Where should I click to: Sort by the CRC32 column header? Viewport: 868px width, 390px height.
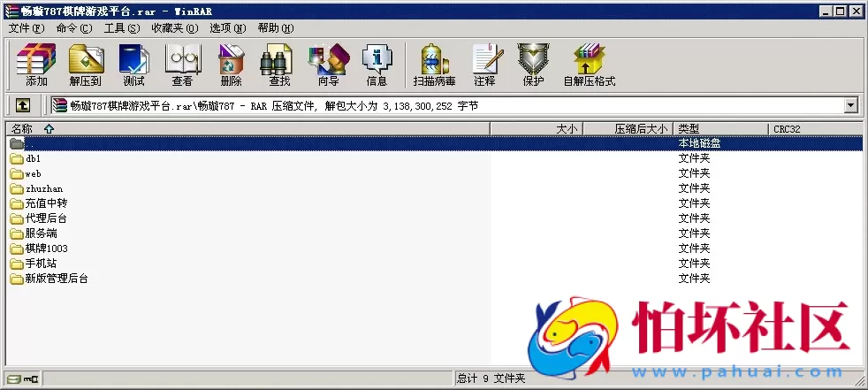point(816,128)
